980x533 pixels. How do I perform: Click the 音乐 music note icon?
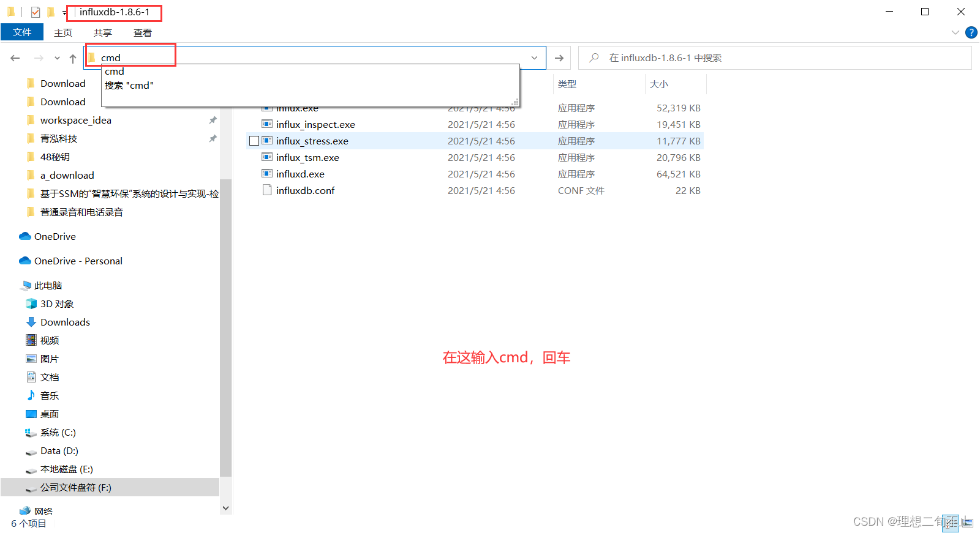coord(31,395)
